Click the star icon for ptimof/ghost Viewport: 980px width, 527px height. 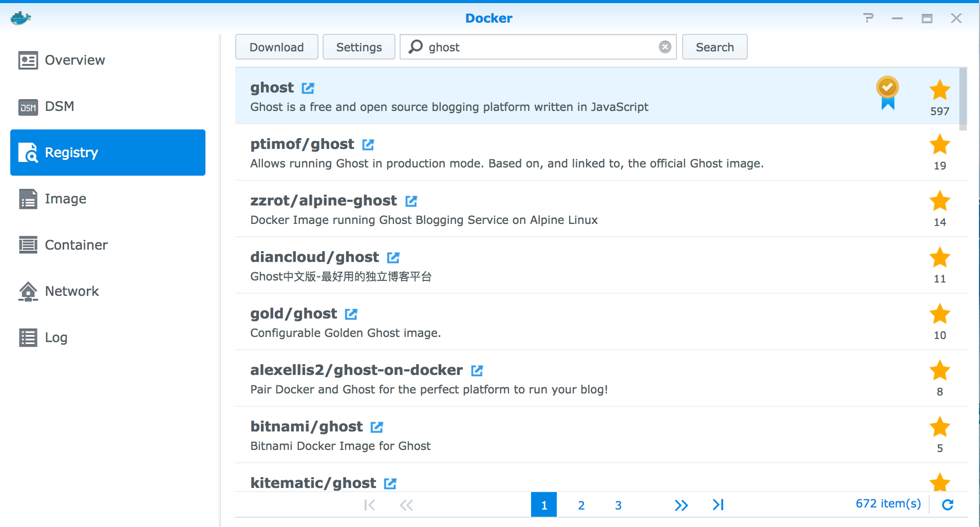(939, 144)
